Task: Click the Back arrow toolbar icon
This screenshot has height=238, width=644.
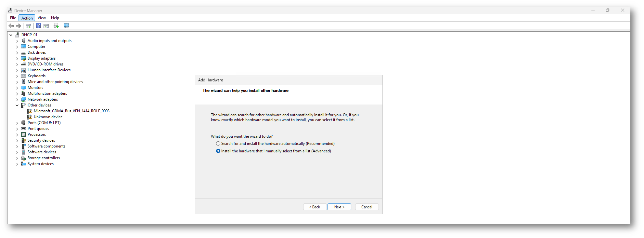Action: click(x=11, y=26)
